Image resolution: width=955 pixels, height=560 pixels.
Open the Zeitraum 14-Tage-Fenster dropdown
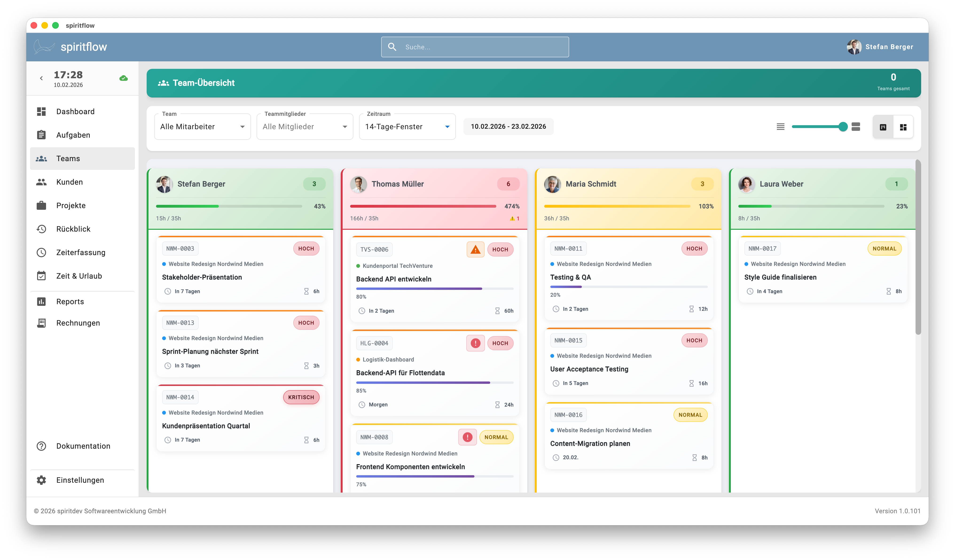coord(407,127)
